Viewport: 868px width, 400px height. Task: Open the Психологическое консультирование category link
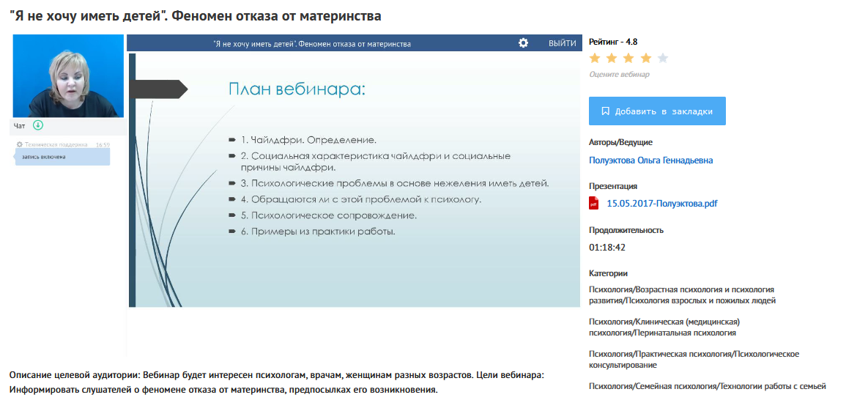tap(693, 359)
